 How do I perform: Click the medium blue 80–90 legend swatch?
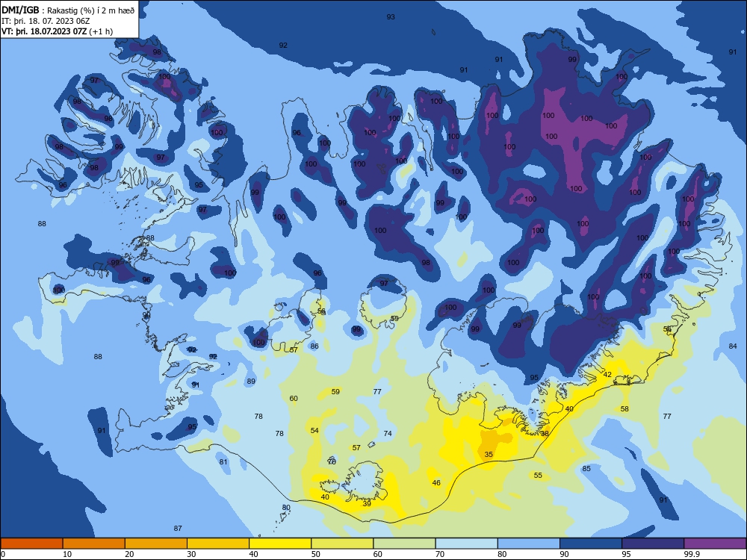(x=529, y=544)
